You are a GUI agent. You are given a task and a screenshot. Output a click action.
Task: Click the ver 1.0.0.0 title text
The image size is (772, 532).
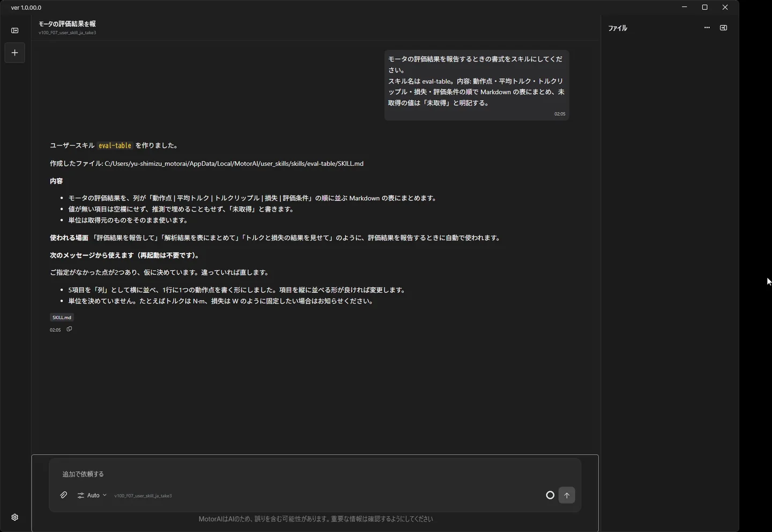(x=26, y=8)
